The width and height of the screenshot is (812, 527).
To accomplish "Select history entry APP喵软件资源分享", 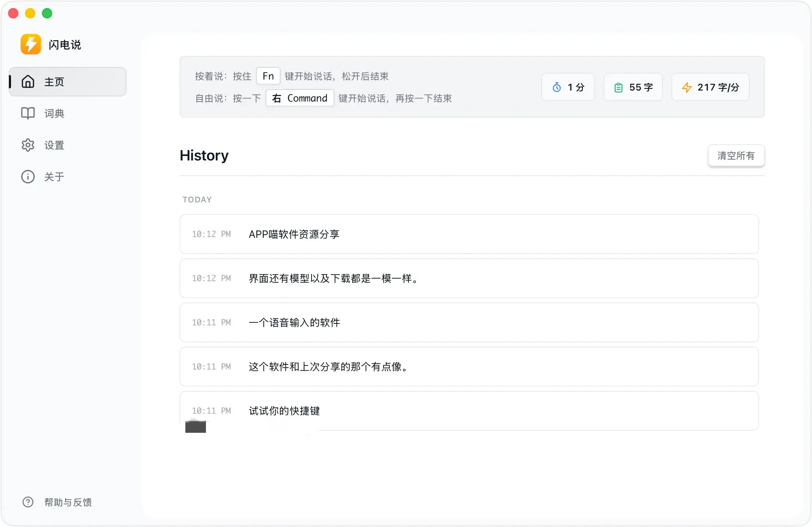I will [x=469, y=234].
